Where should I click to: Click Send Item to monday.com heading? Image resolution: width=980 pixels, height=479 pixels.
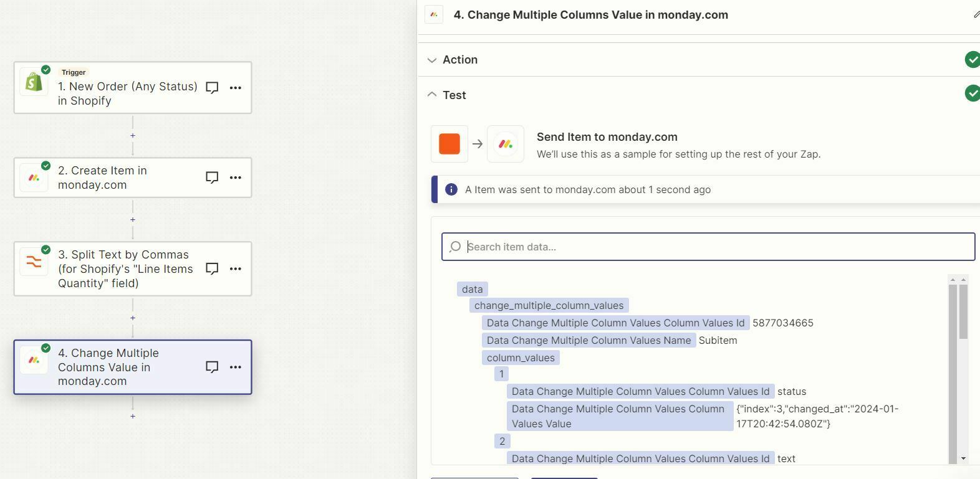(607, 137)
